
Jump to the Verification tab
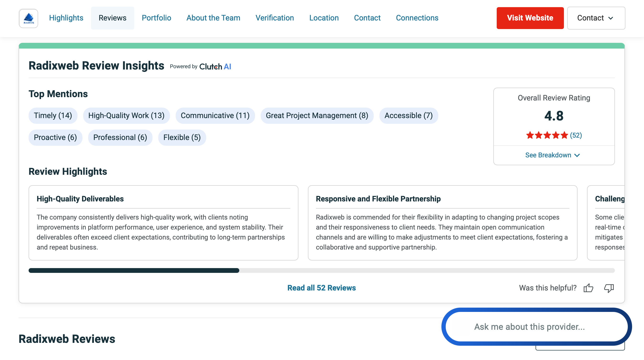(275, 18)
